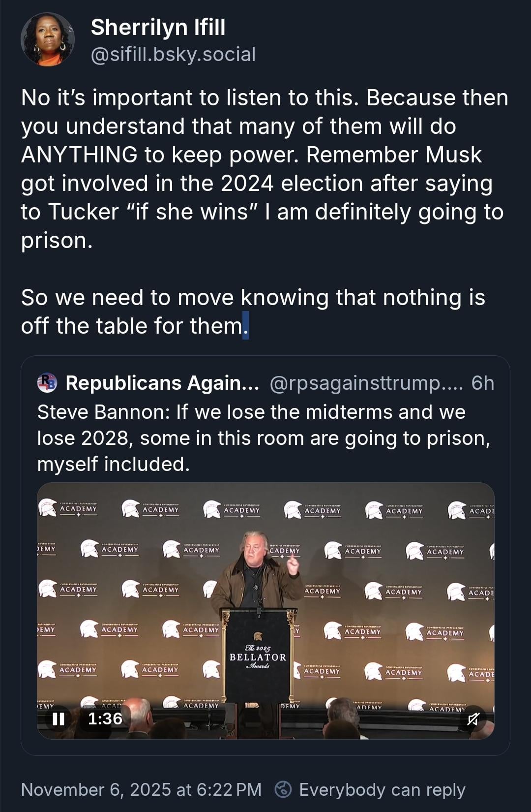531x812 pixels.
Task: Select the 'Everybody can reply' label
Action: [x=382, y=790]
